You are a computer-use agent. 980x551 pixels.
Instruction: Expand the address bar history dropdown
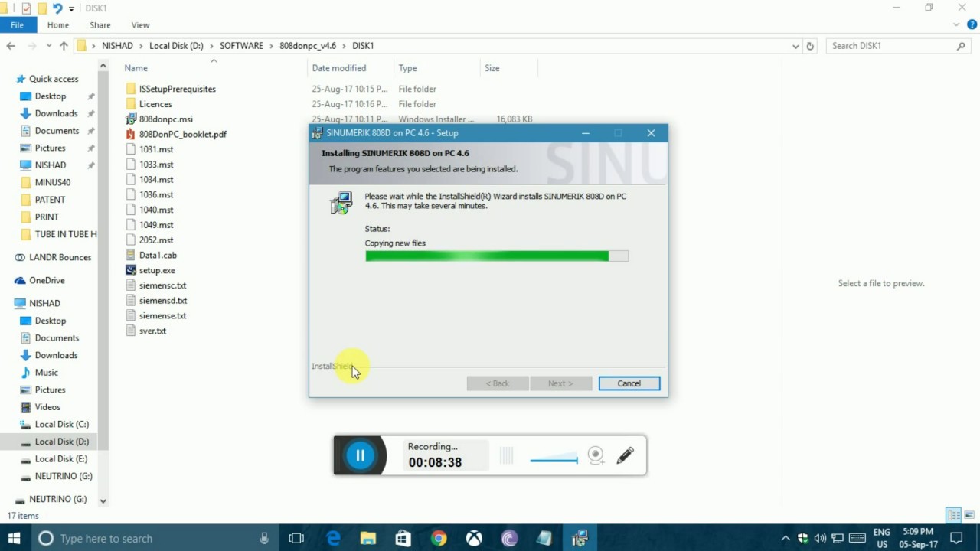coord(795,46)
